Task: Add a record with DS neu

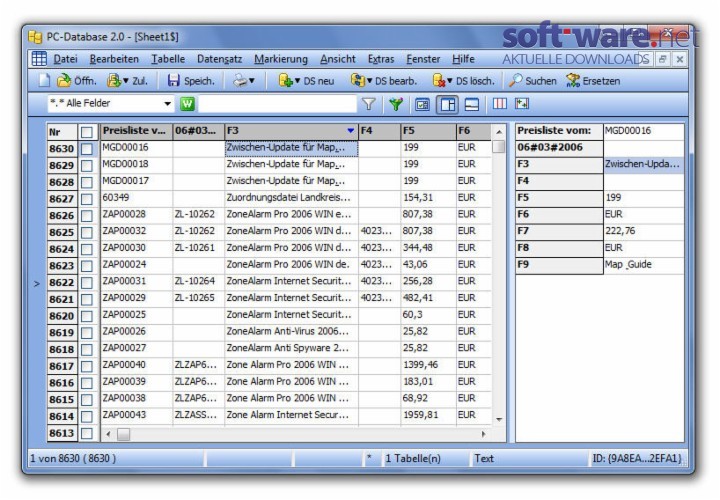Action: pyautogui.click(x=306, y=81)
